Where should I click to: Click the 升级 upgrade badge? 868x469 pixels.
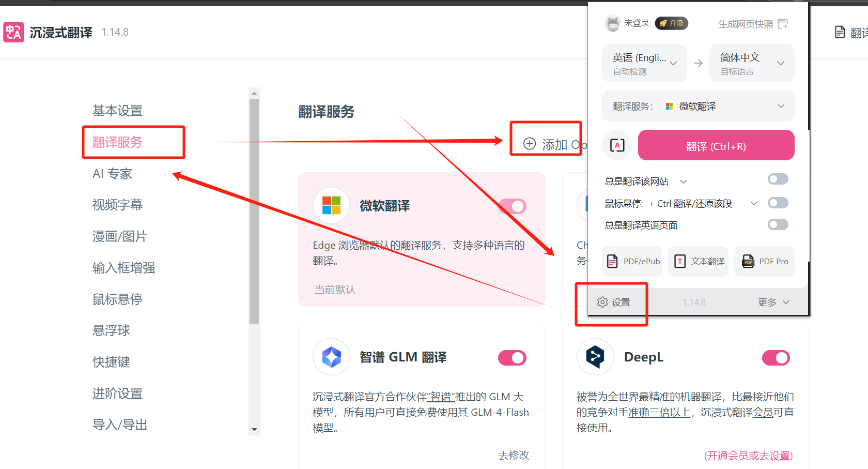[672, 23]
